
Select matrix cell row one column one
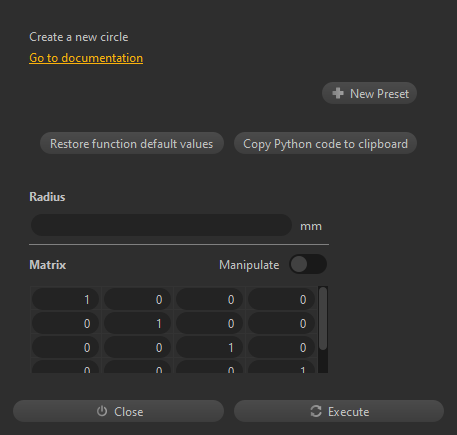[x=65, y=299]
